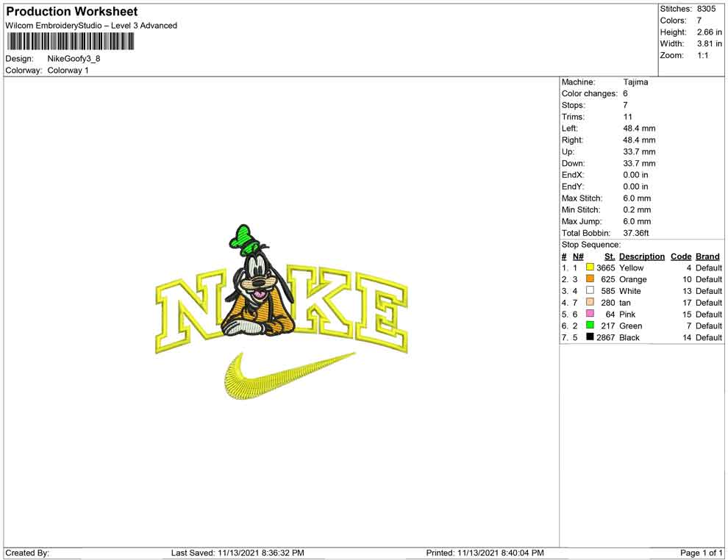Click the Wilcom EmbroideryStudio subtitle text
The image size is (728, 560).
click(91, 26)
